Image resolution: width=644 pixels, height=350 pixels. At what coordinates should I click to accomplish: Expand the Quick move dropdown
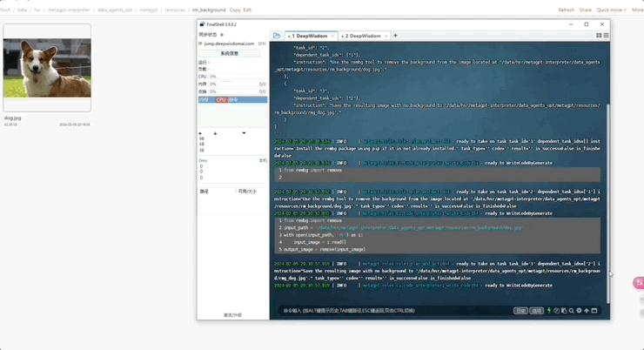(x=611, y=10)
